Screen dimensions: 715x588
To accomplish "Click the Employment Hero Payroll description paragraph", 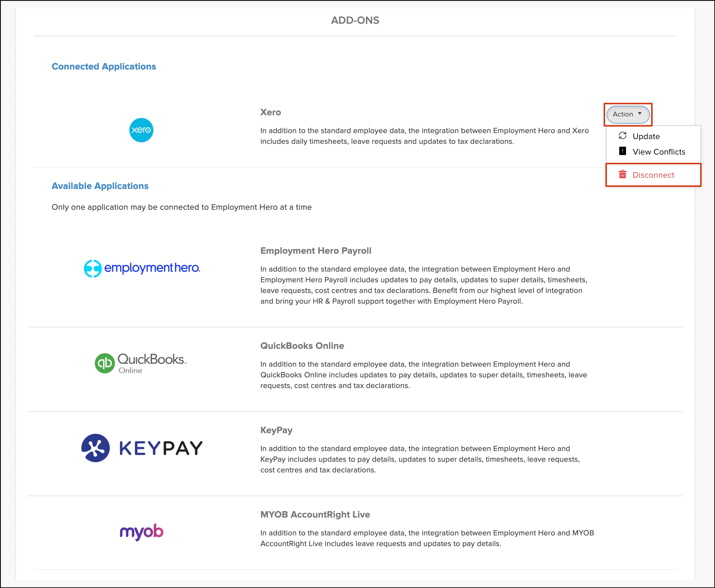I will pos(424,285).
